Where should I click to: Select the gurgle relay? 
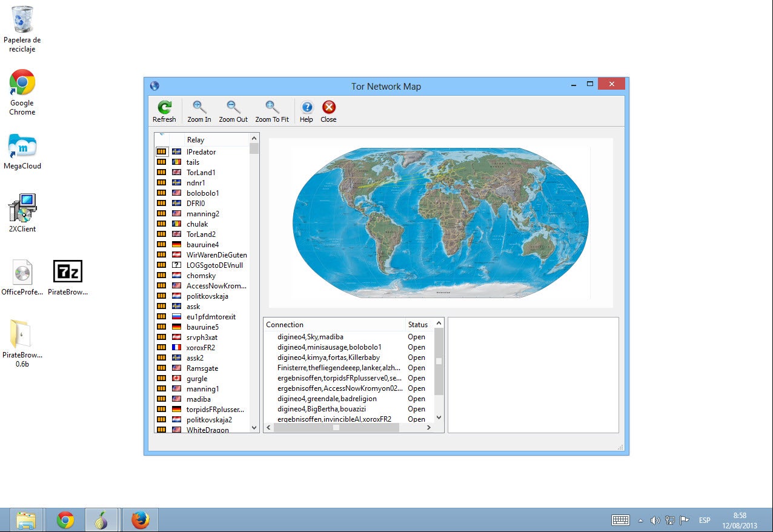tap(197, 379)
